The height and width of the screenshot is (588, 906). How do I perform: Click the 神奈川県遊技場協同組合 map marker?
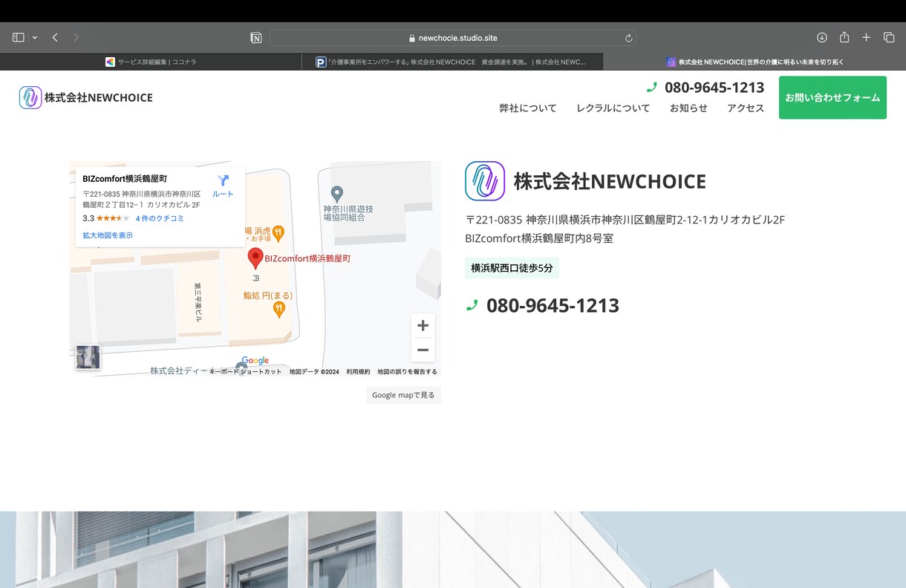(336, 195)
